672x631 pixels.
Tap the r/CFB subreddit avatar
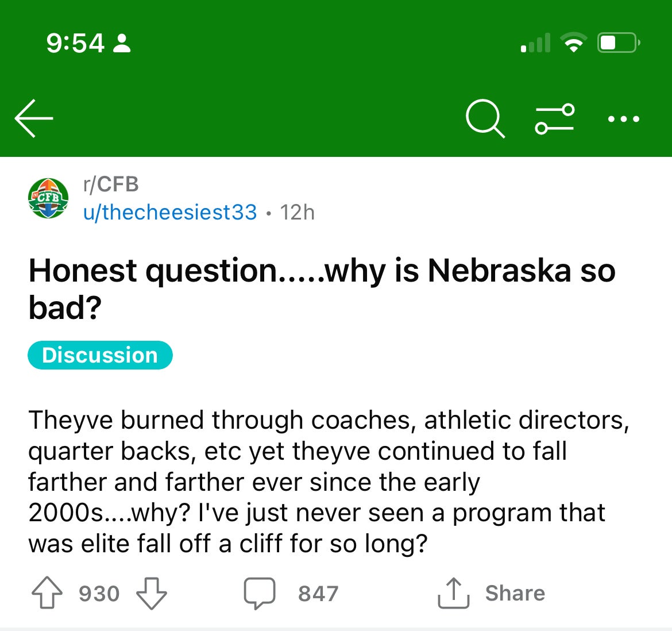pyautogui.click(x=47, y=198)
